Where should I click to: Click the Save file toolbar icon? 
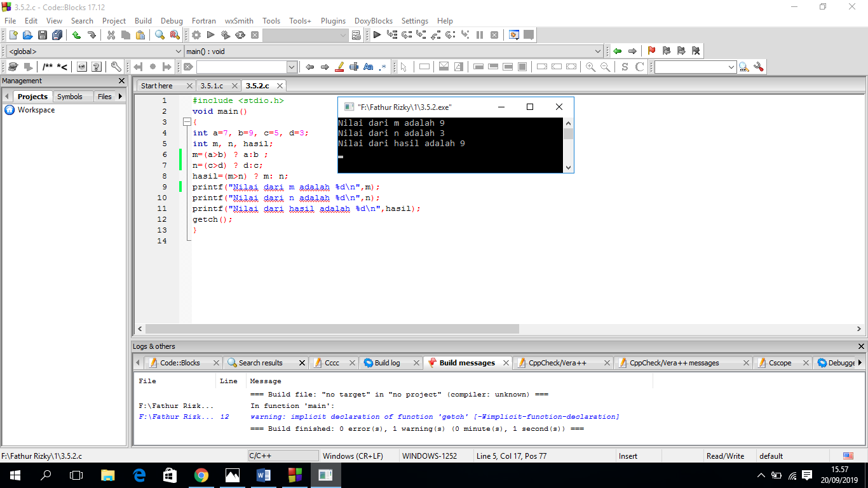(43, 35)
